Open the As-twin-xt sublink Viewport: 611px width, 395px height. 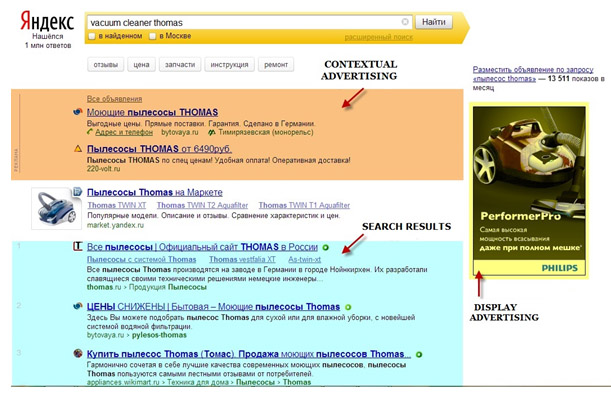point(305,259)
